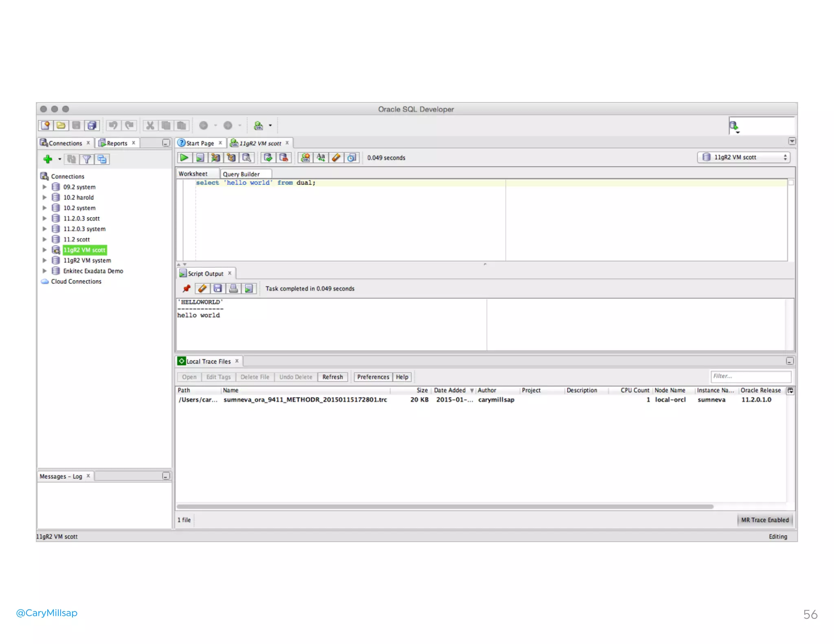
Task: Open the trace files Preferences button
Action: 373,377
